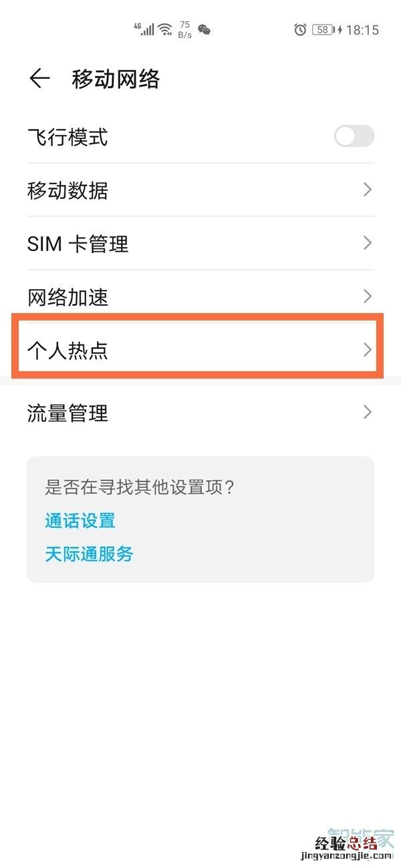The height and width of the screenshot is (868, 401).
Task: Open the call settings link
Action: (x=80, y=520)
